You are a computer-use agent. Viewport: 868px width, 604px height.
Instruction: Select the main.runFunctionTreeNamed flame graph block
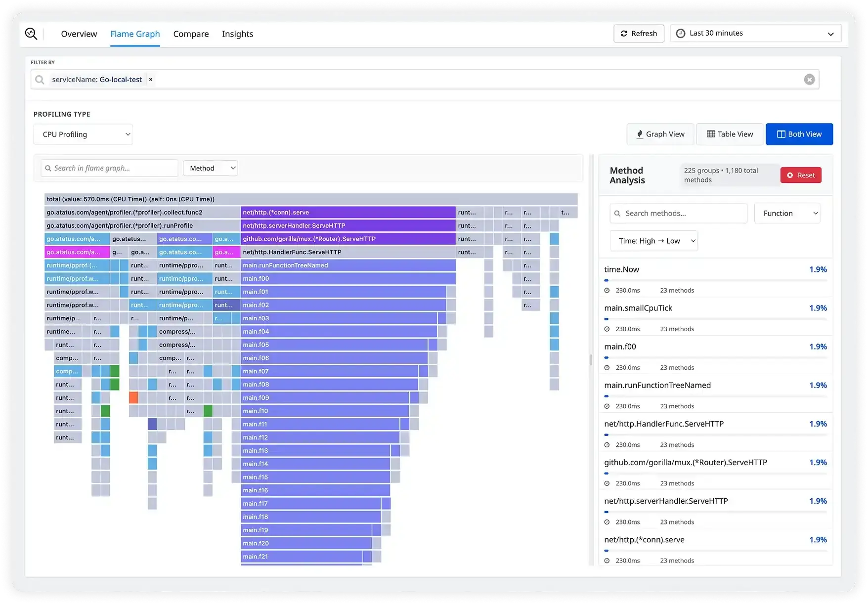point(348,265)
